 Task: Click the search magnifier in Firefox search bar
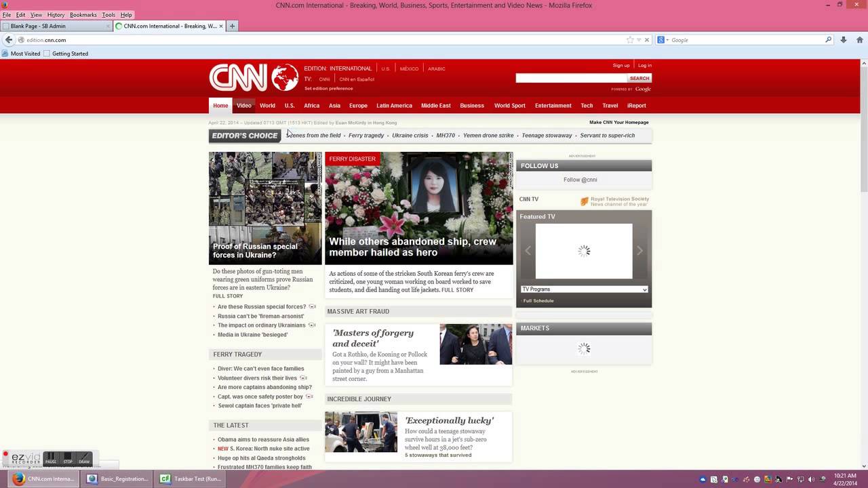(828, 40)
